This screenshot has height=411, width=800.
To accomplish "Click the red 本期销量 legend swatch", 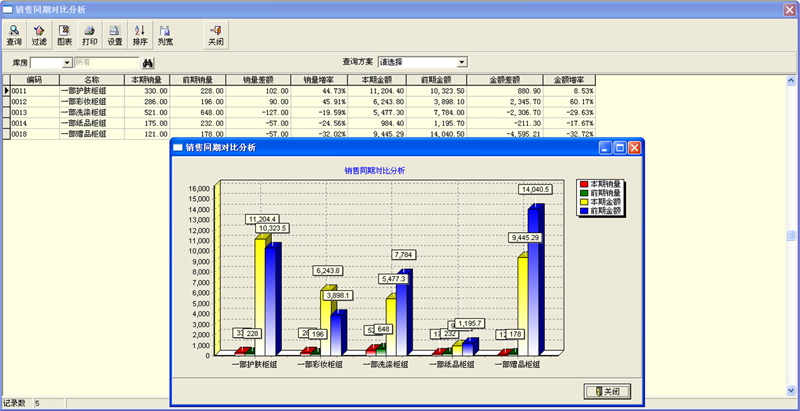I will click(x=584, y=184).
